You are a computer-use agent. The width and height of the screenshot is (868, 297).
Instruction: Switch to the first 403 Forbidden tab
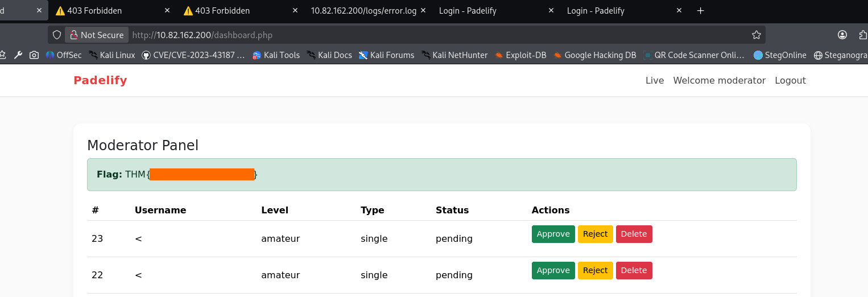coord(94,11)
